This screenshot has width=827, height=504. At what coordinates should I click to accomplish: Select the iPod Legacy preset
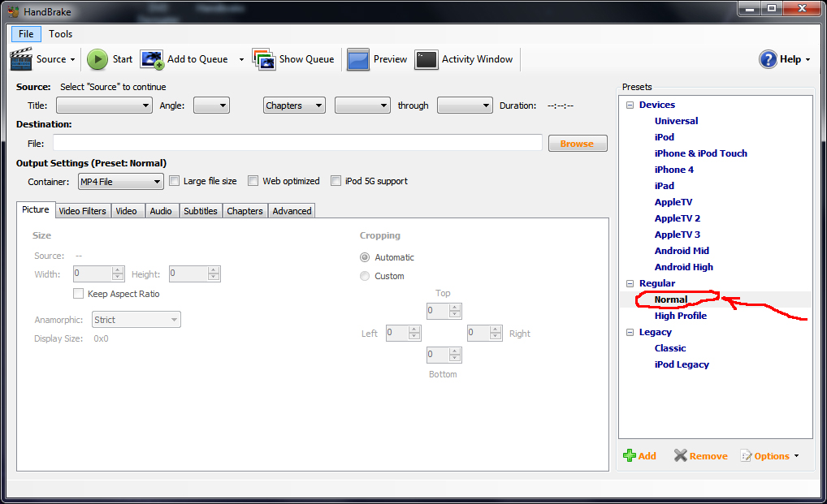682,364
